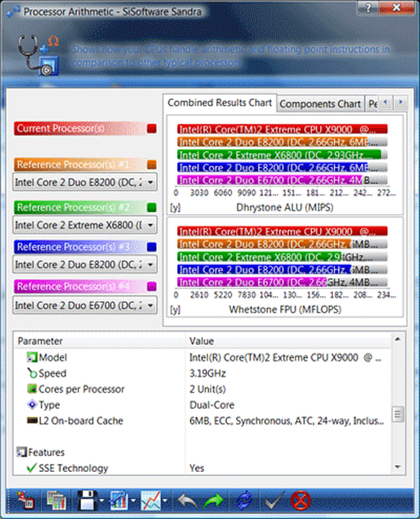Click the Whetstone FPU (MFLOPS) axis label
Screen dimensions: 420x519
(x=285, y=310)
